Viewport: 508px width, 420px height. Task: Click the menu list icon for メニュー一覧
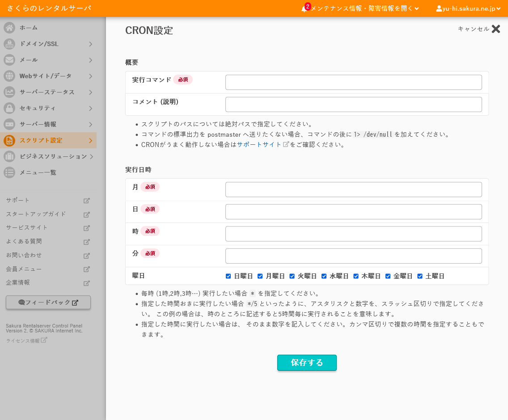pyautogui.click(x=9, y=172)
